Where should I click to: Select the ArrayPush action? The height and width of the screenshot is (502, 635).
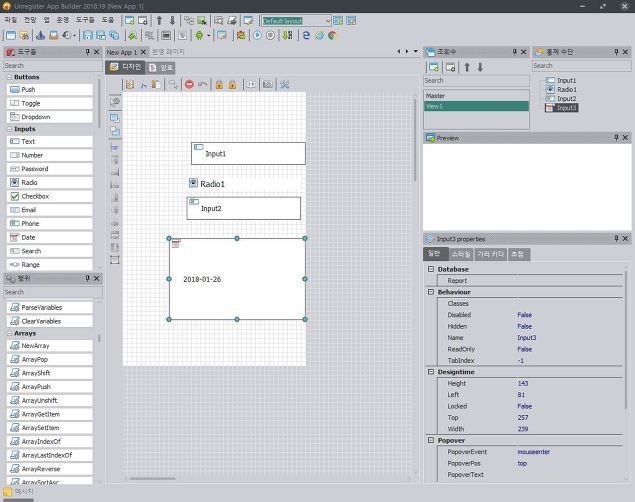(50, 387)
